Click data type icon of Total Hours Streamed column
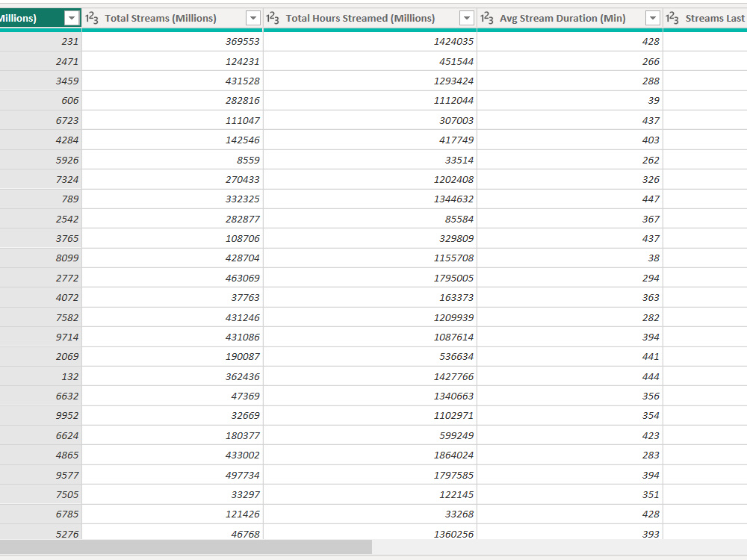 [x=273, y=19]
